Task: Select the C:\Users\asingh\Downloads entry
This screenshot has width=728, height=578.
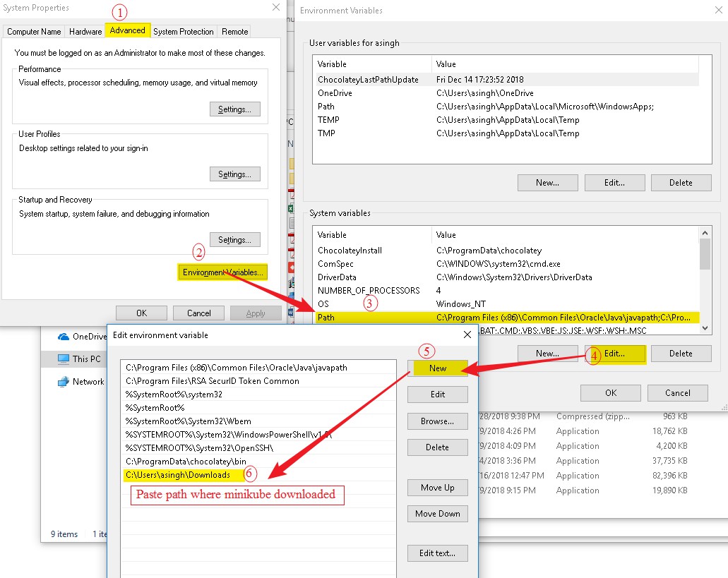Action: 258,475
